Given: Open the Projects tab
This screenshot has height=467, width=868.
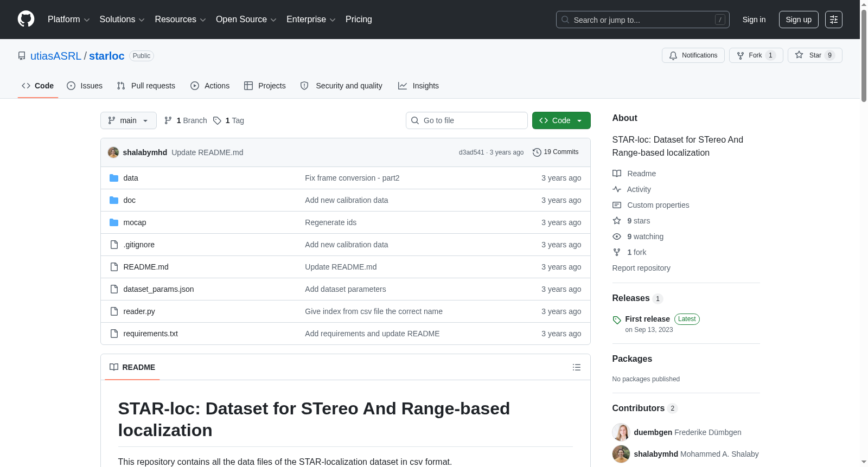Looking at the screenshot, I should click(x=265, y=86).
